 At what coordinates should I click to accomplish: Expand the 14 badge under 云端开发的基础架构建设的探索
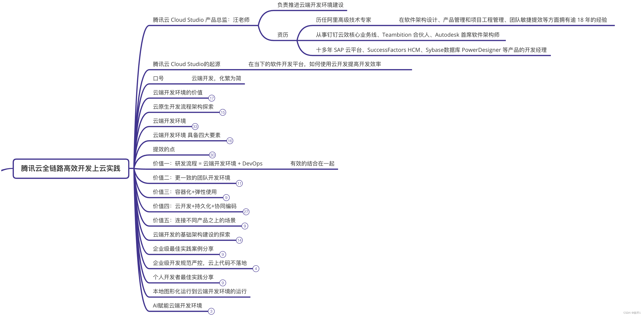tap(239, 240)
